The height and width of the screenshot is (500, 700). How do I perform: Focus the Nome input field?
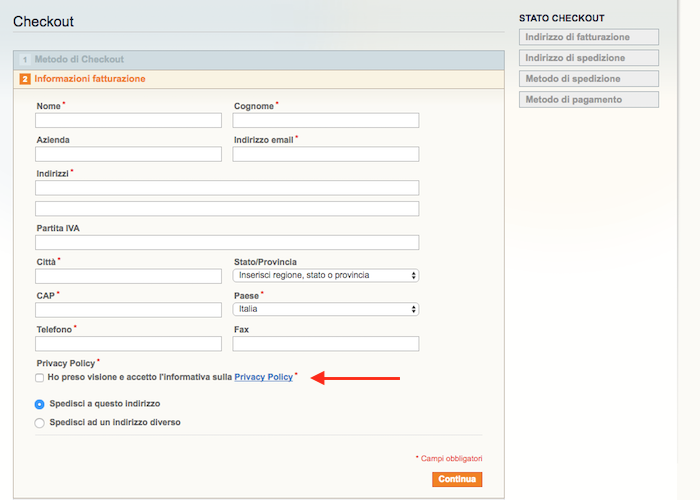pyautogui.click(x=129, y=121)
